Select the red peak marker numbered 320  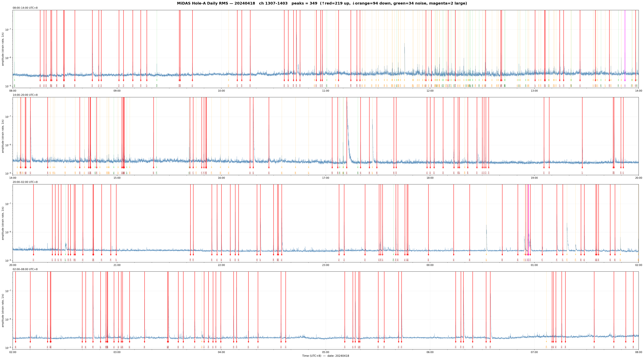248,342
